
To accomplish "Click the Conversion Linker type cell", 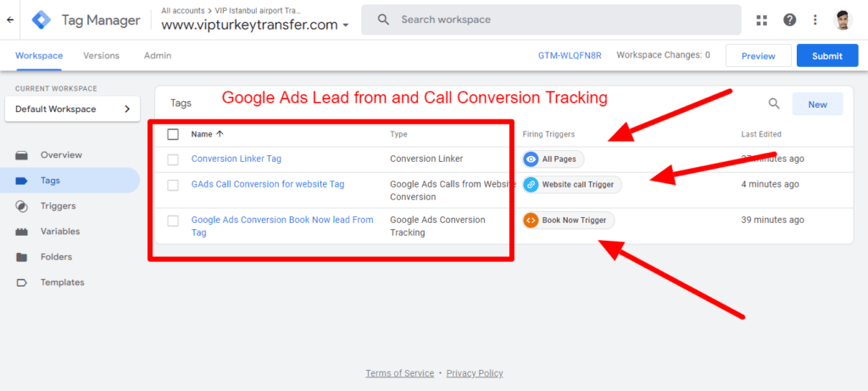I will 426,159.
